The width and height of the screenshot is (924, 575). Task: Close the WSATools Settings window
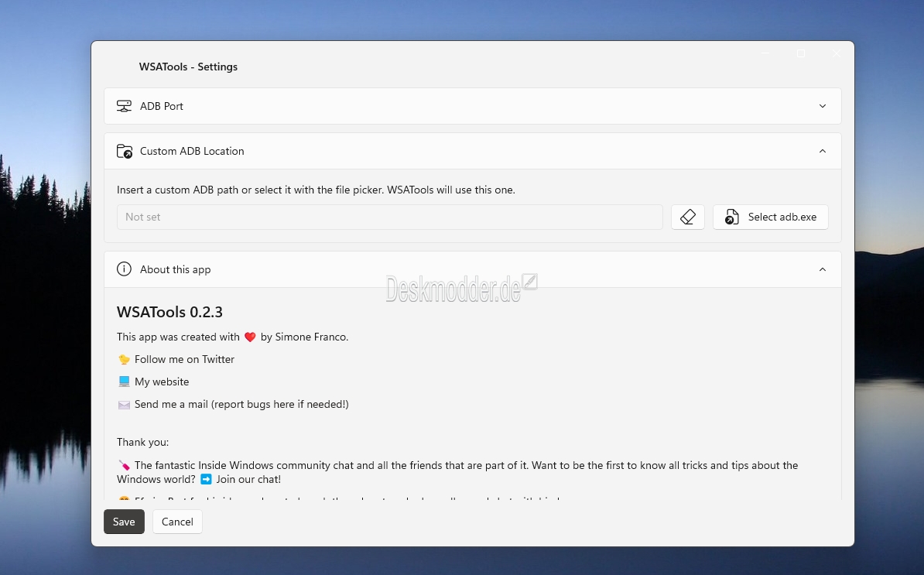[837, 53]
